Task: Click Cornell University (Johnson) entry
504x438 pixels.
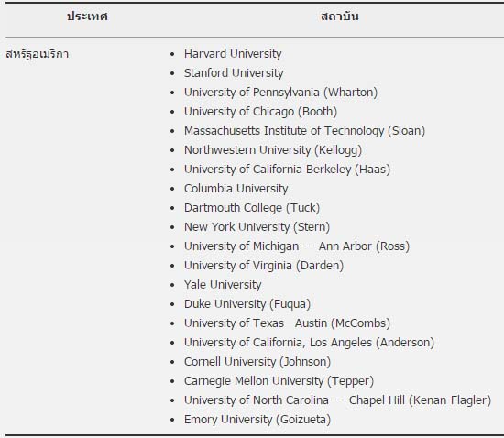Action: [257, 362]
